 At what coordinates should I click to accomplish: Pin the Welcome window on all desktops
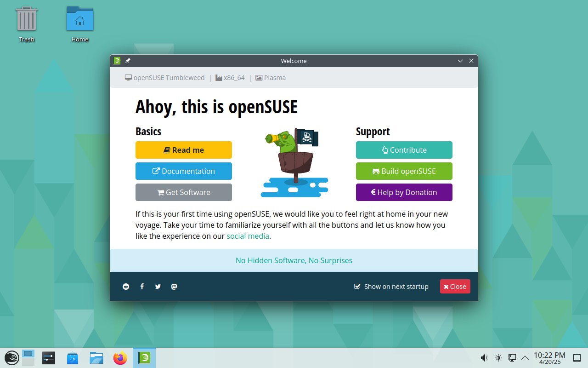coord(128,61)
